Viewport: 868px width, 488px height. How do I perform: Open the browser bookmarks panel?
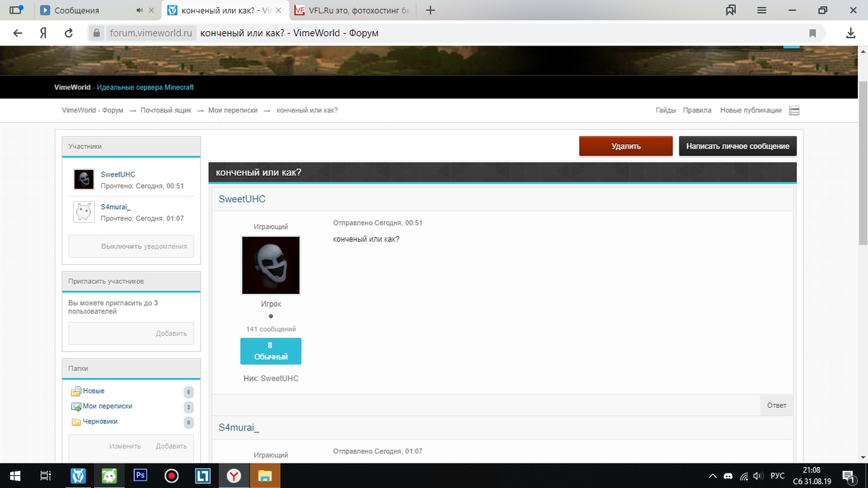click(731, 10)
